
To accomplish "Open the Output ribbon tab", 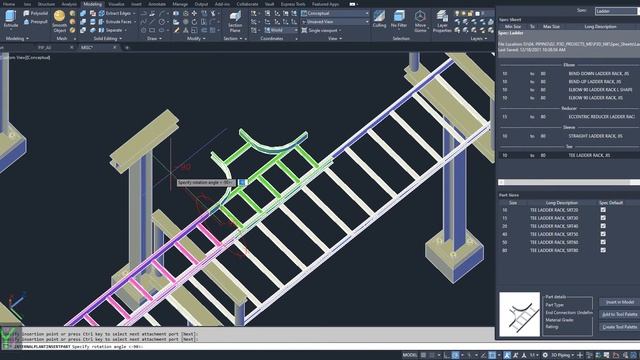I will pyautogui.click(x=201, y=4).
